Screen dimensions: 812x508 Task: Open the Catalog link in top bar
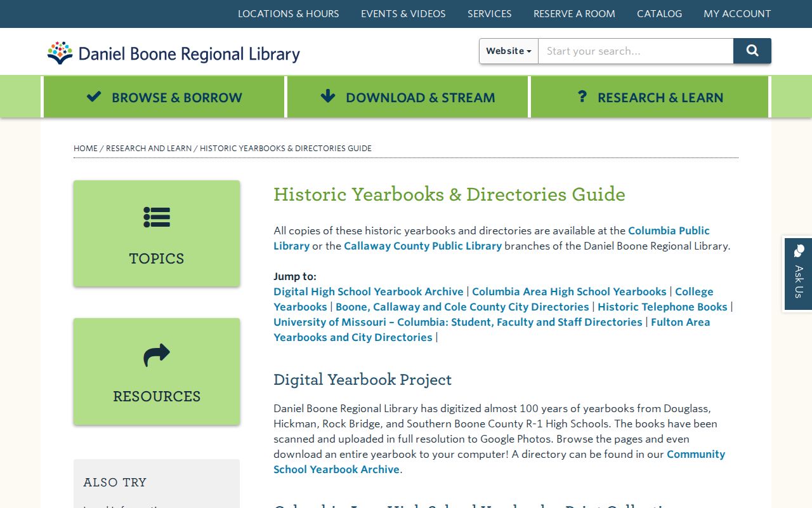click(660, 13)
